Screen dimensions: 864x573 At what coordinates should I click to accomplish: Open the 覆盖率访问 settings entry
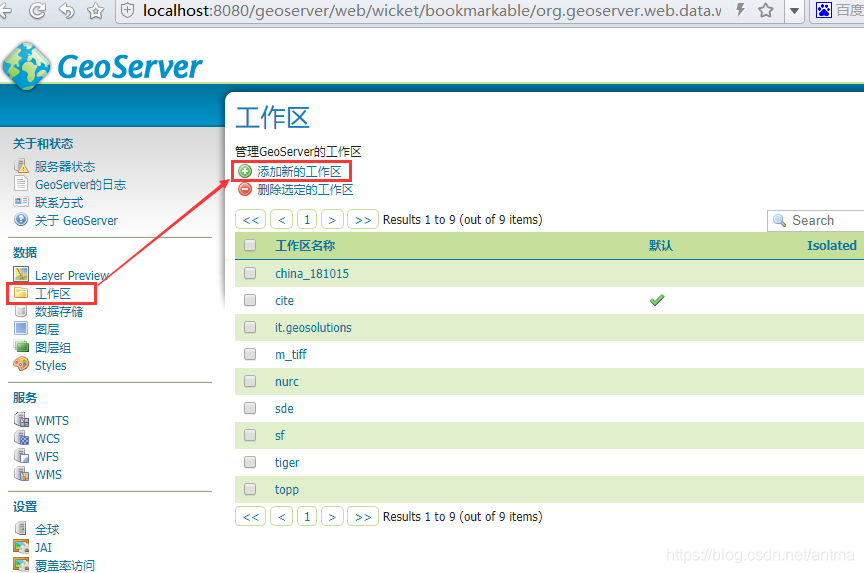point(65,565)
